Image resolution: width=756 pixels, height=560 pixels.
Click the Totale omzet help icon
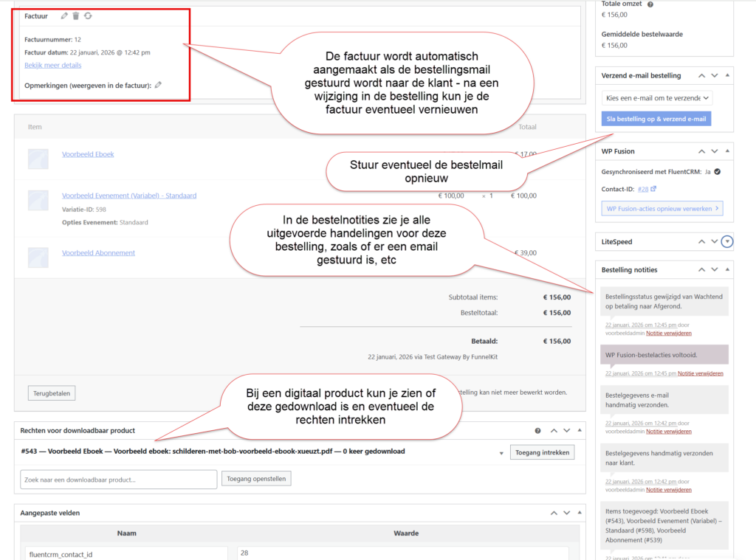[650, 4]
